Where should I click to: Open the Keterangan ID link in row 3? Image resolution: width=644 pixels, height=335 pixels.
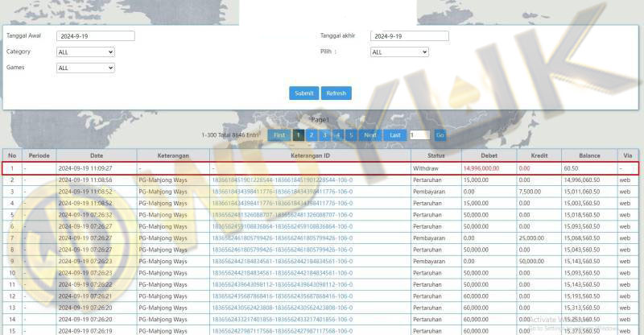pos(283,192)
